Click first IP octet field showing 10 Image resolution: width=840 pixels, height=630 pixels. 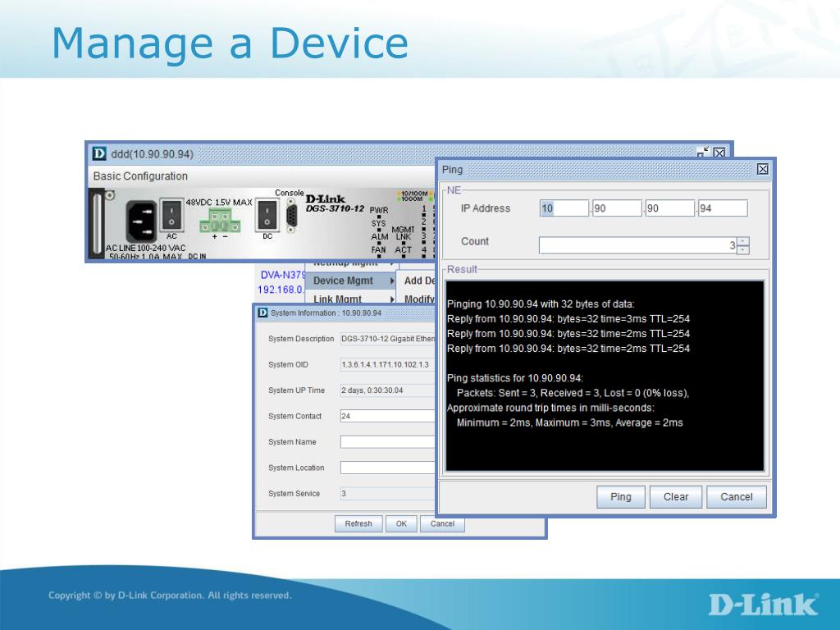(564, 208)
